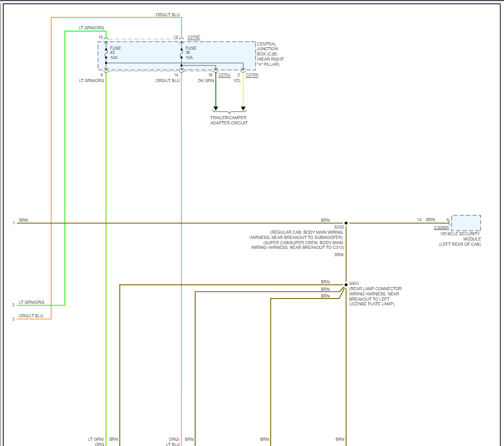Click LT GRN/ORG label at wire 2

31,302
